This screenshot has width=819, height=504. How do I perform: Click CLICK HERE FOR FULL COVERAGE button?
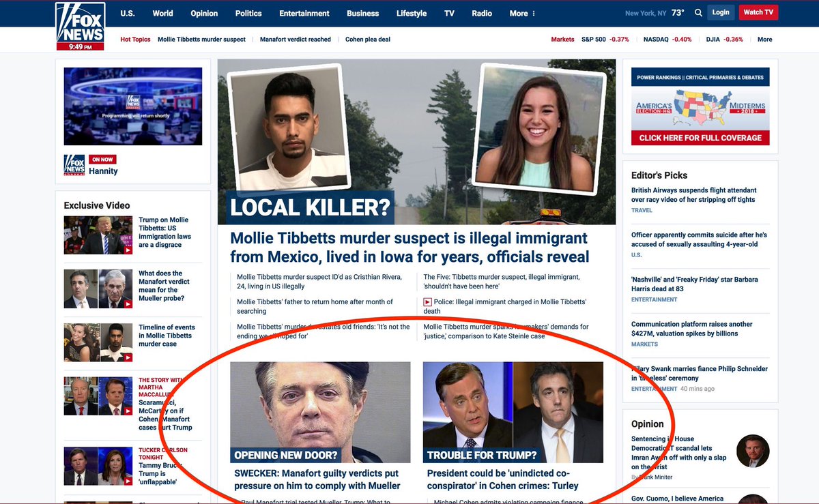coord(700,138)
